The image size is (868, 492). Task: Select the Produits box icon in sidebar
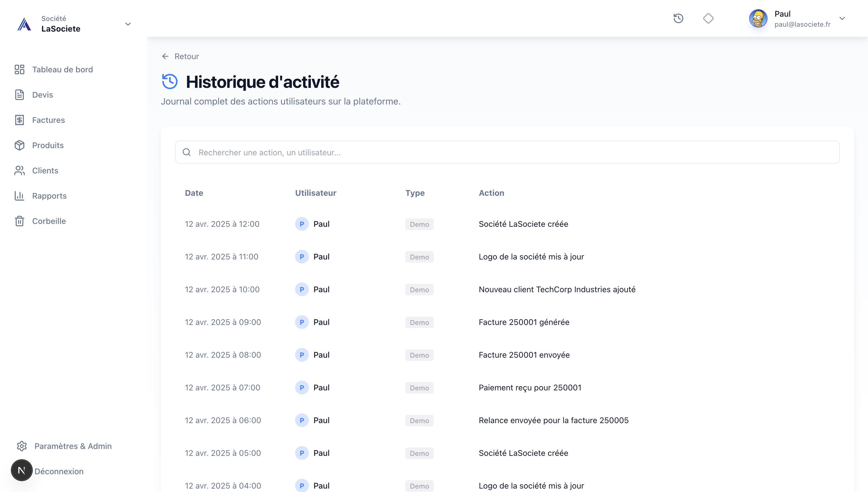point(19,145)
